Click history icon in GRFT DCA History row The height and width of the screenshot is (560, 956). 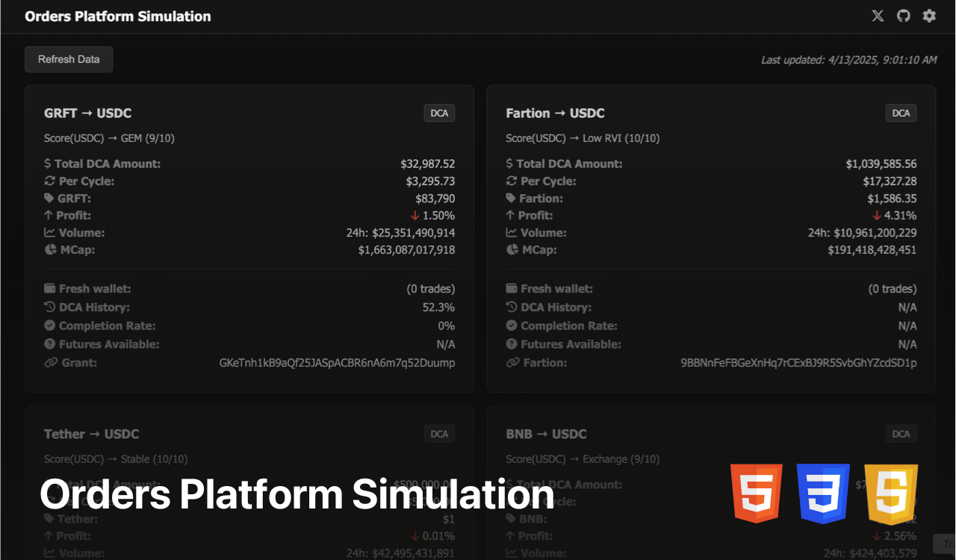point(50,307)
